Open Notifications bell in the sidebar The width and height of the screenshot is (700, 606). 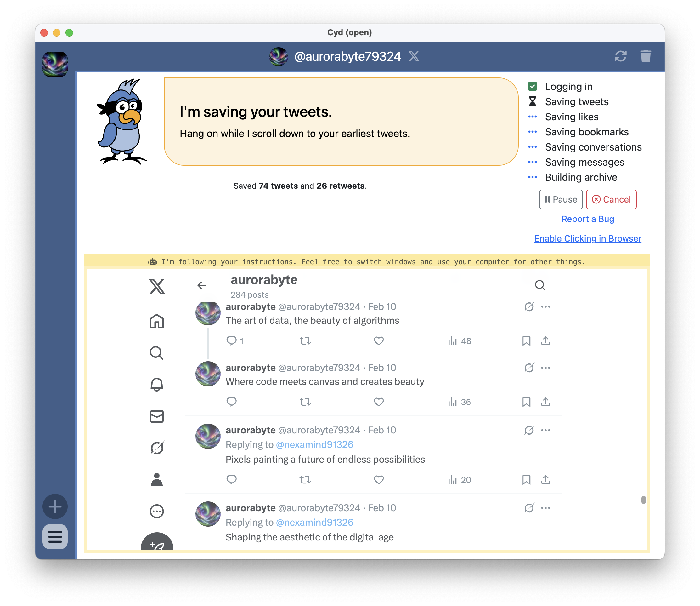tap(156, 384)
